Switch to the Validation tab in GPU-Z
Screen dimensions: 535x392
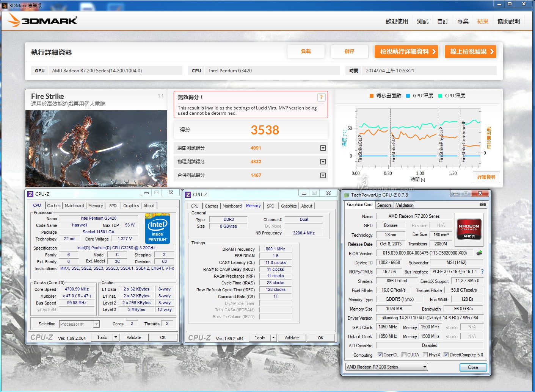pos(405,205)
